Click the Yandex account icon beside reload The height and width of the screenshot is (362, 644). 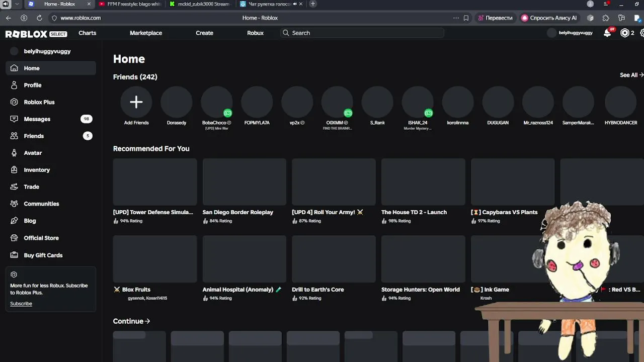point(24,18)
